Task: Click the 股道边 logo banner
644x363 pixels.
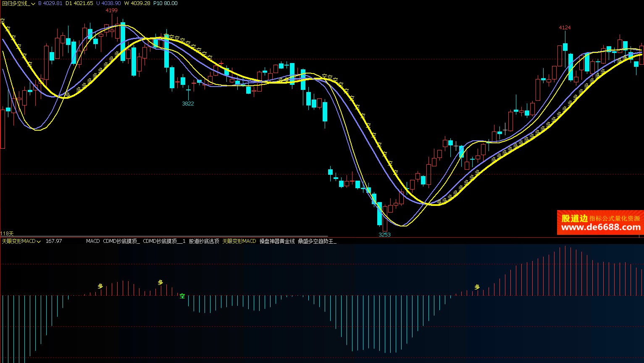Action: coord(574,218)
